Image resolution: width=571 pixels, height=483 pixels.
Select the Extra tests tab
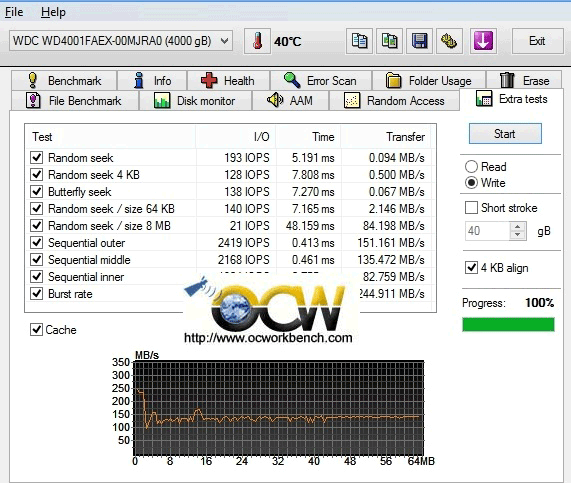click(512, 99)
